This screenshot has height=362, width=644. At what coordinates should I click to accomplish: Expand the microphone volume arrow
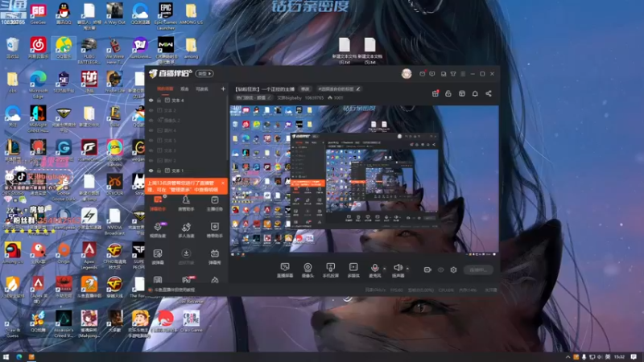point(385,269)
